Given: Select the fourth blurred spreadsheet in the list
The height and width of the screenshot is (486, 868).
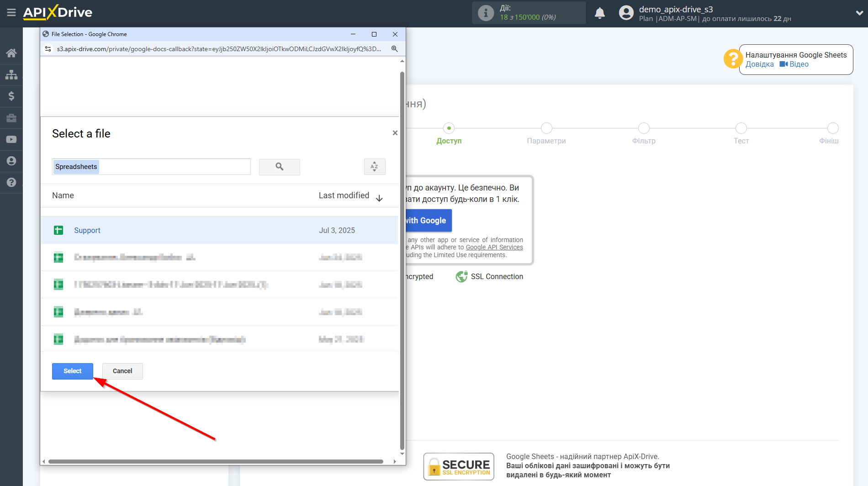Looking at the screenshot, I should (220, 312).
